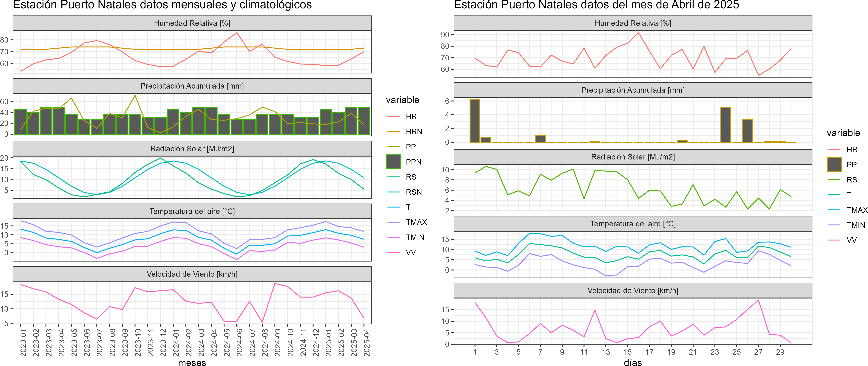The image size is (868, 366).
Task: Click the 'variable' legend title on the right
Action: (x=843, y=133)
